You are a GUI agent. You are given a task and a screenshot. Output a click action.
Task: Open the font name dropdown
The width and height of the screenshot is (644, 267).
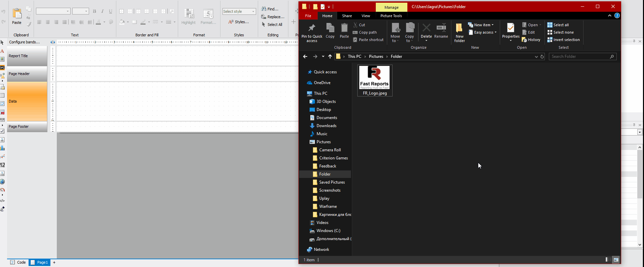click(x=68, y=11)
